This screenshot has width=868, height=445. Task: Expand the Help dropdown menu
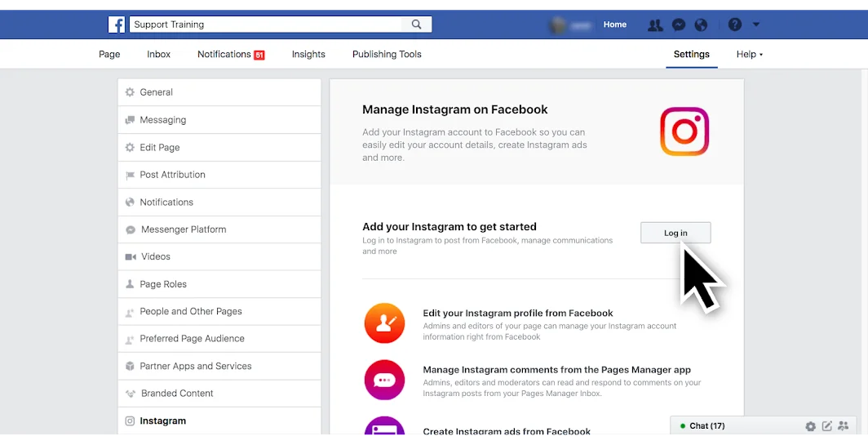pyautogui.click(x=750, y=55)
